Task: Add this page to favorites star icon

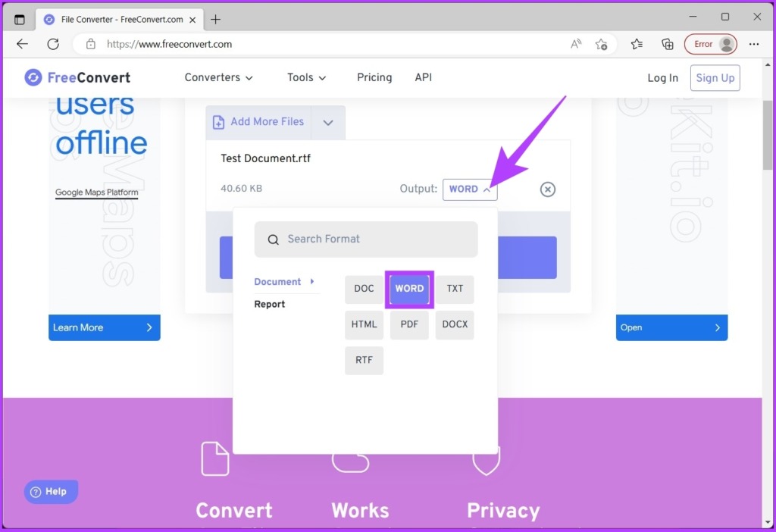Action: pyautogui.click(x=601, y=44)
